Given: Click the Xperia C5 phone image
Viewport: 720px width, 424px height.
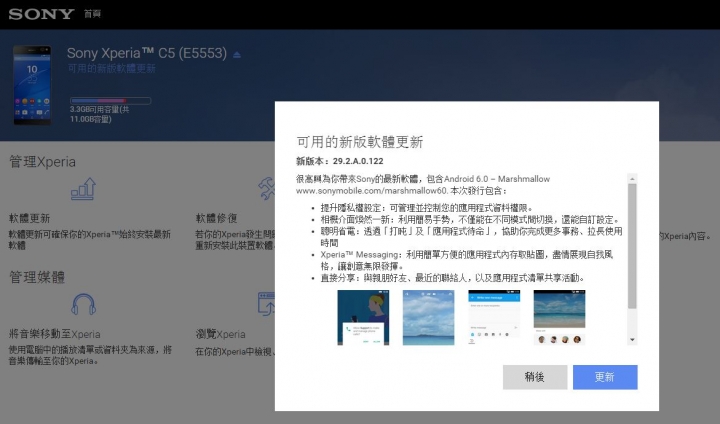Looking at the screenshot, I should (32, 85).
